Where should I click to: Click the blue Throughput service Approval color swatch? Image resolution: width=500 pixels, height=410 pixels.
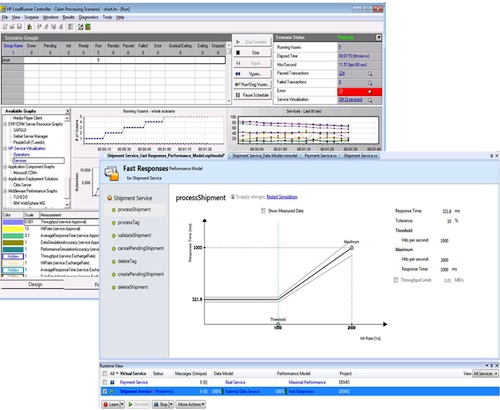[x=13, y=222]
